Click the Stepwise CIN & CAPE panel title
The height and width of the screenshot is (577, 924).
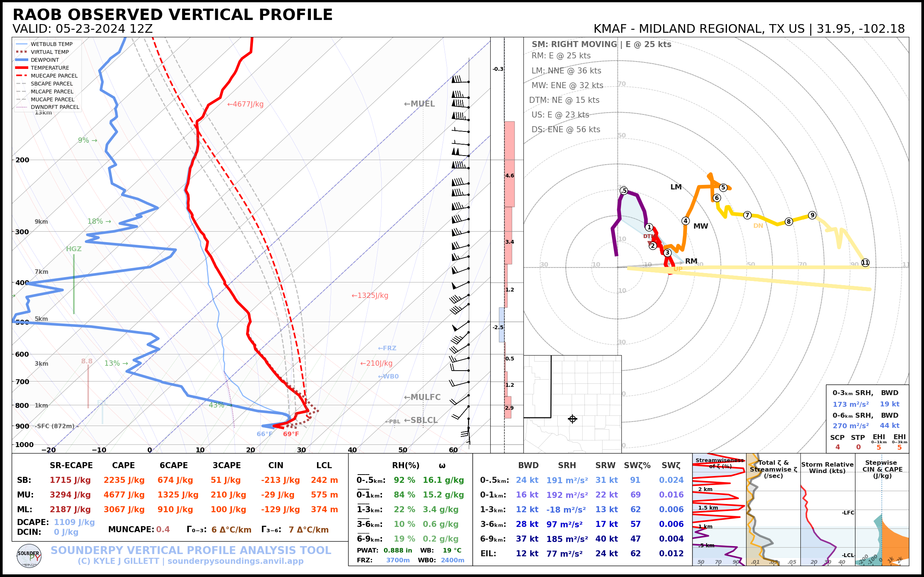click(882, 469)
